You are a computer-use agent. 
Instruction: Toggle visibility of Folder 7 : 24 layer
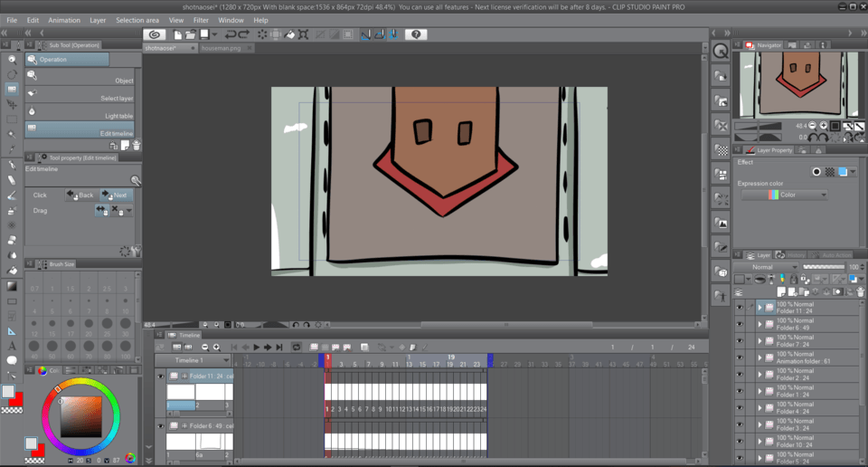tap(740, 340)
